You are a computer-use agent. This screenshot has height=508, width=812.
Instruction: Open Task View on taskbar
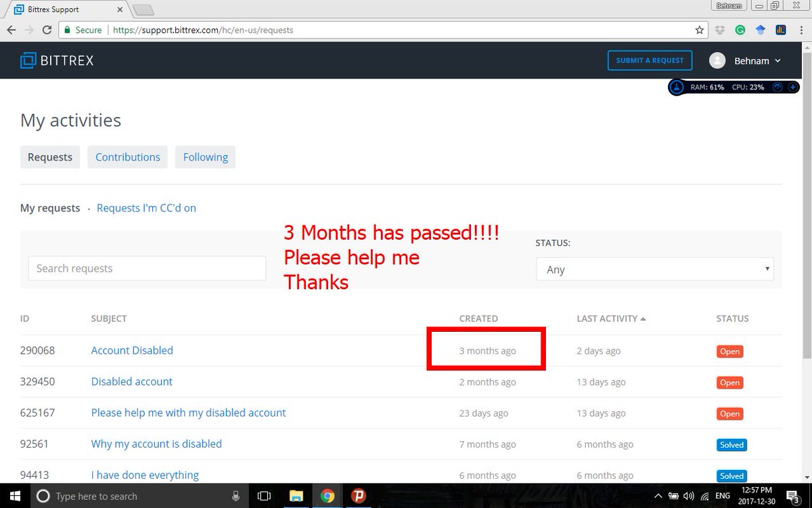pyautogui.click(x=265, y=496)
